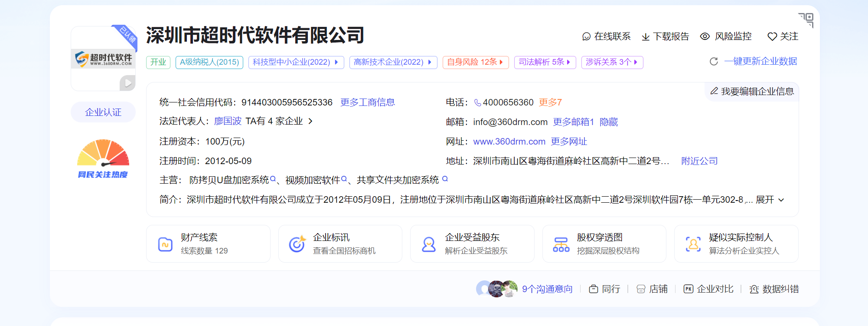Viewport: 868px width, 326px height.
Task: Show 更多邮箱1 email addresses
Action: pyautogui.click(x=573, y=122)
